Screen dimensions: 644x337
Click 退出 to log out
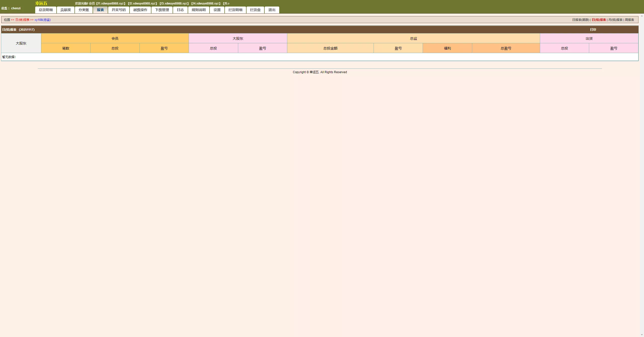point(272,10)
